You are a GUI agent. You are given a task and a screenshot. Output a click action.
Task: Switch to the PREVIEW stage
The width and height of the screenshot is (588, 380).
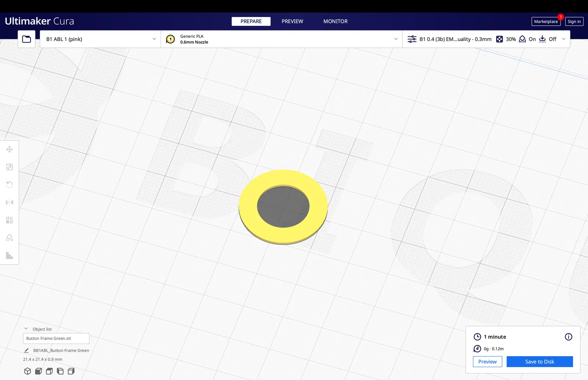293,21
